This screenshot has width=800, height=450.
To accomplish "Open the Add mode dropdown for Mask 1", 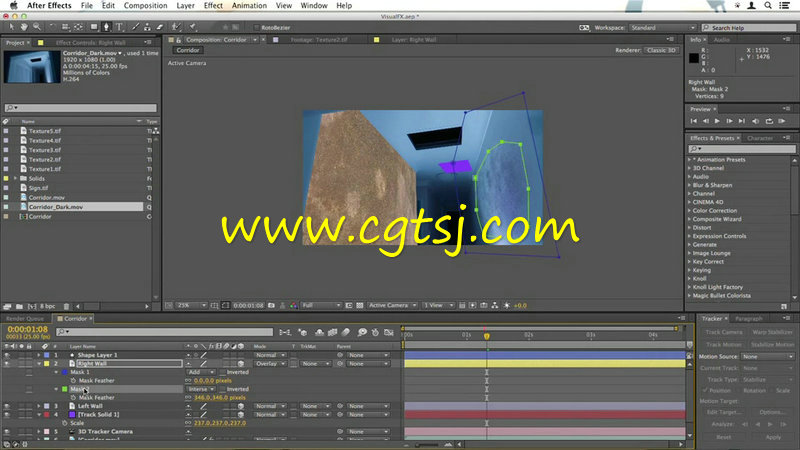I will (x=201, y=372).
